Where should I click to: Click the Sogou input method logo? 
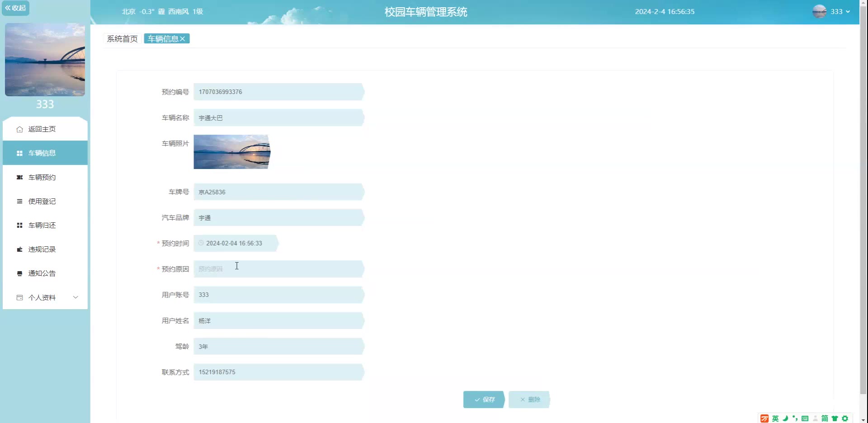pyautogui.click(x=764, y=418)
